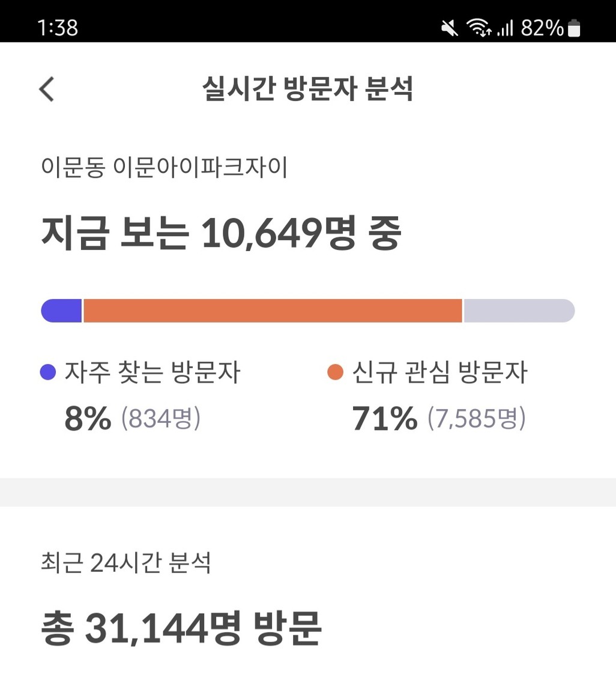
Task: Tap the back arrow icon
Action: (x=46, y=90)
